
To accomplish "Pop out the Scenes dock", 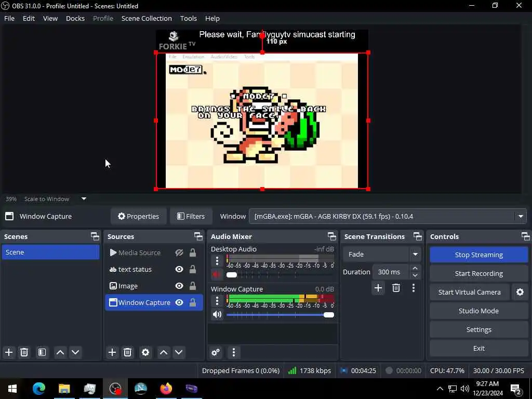I will [x=95, y=236].
